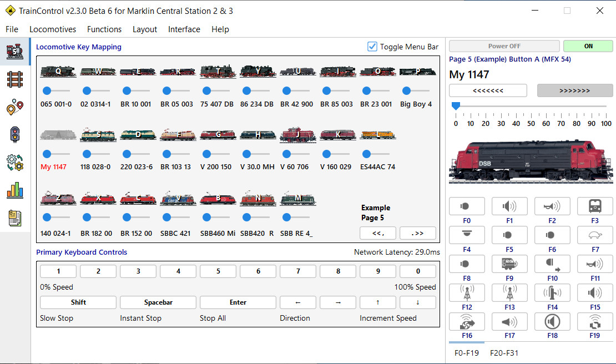Switch track Power OFF
This screenshot has height=364, width=616.
click(x=504, y=46)
